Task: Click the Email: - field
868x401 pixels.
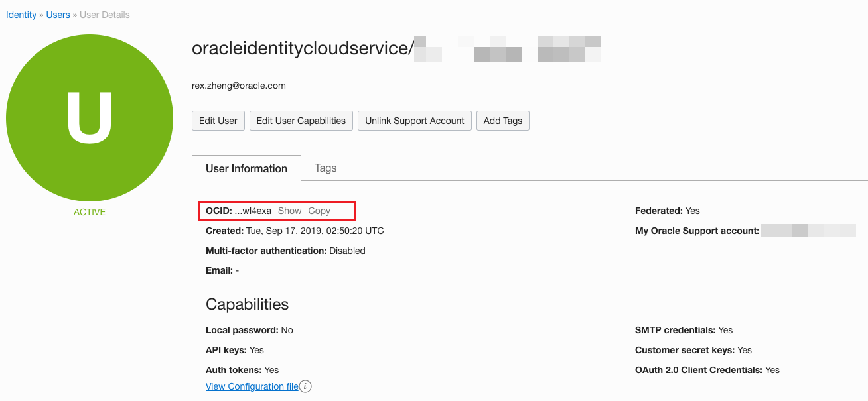Action: click(222, 270)
